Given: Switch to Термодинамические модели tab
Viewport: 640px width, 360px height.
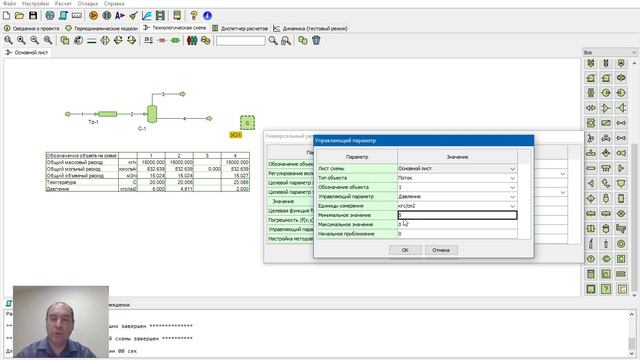Looking at the screenshot, I should [102, 29].
